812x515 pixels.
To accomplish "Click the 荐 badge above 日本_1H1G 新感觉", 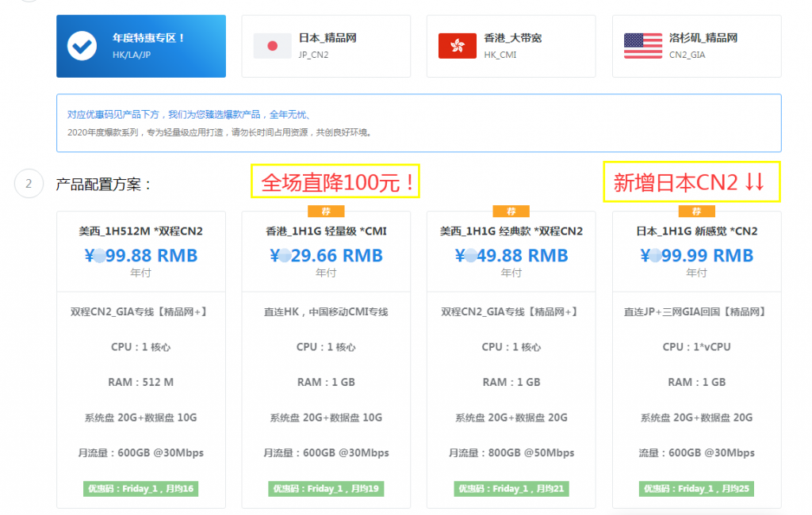I will pyautogui.click(x=696, y=212).
